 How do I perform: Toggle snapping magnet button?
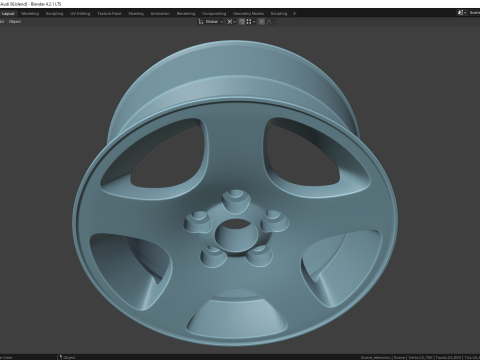(x=242, y=22)
